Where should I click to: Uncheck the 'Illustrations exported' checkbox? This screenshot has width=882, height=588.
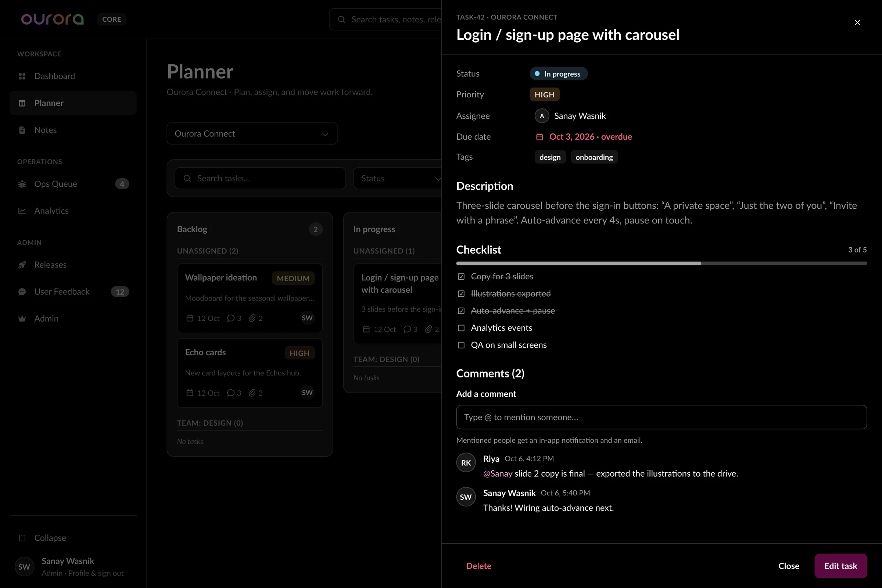tap(461, 294)
